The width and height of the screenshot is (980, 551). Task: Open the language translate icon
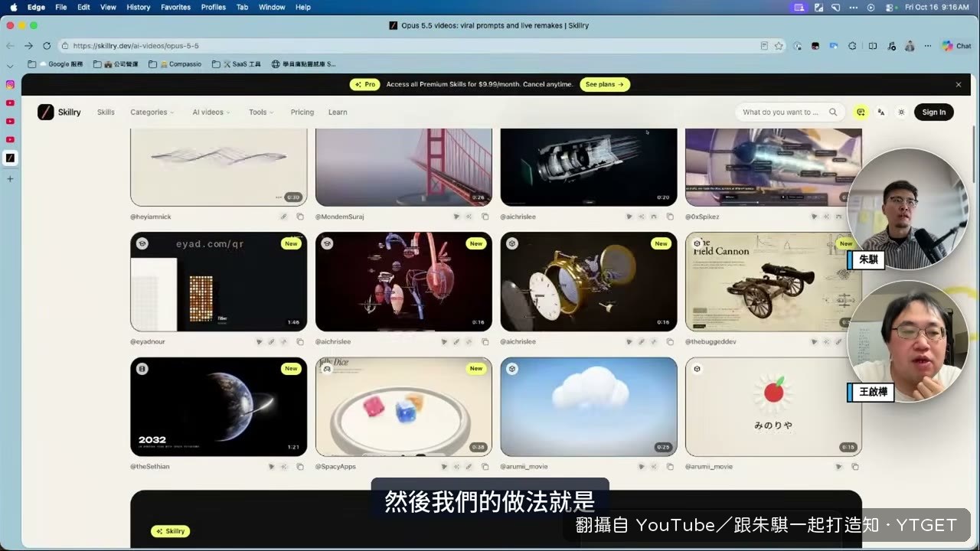[x=881, y=112]
